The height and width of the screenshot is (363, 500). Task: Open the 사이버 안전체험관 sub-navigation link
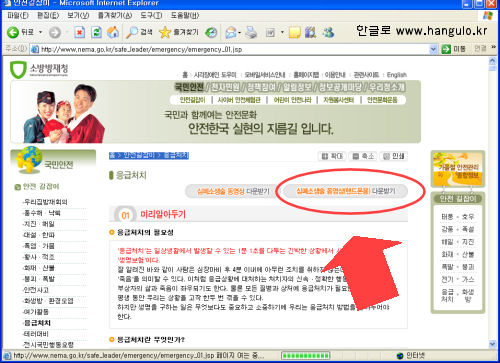coord(239,100)
